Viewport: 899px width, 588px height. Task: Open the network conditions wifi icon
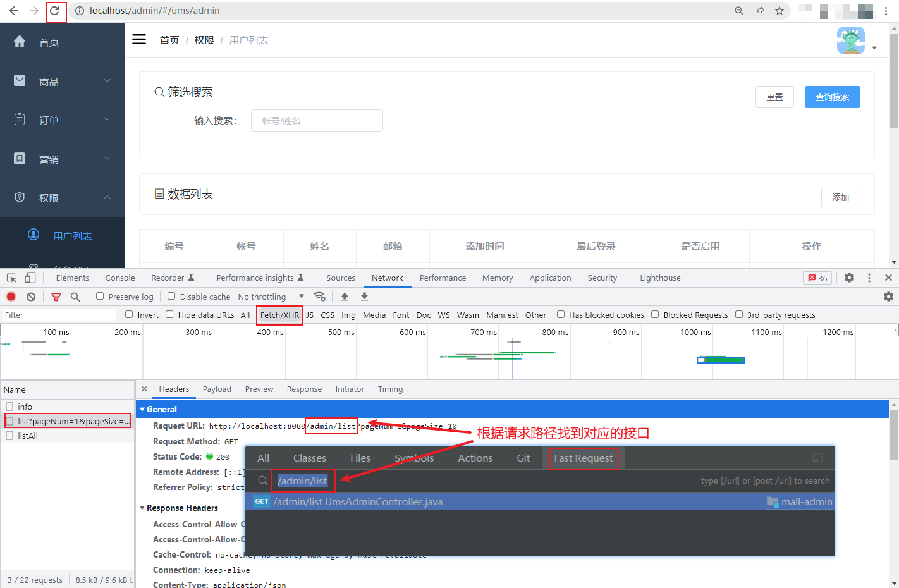tap(320, 297)
